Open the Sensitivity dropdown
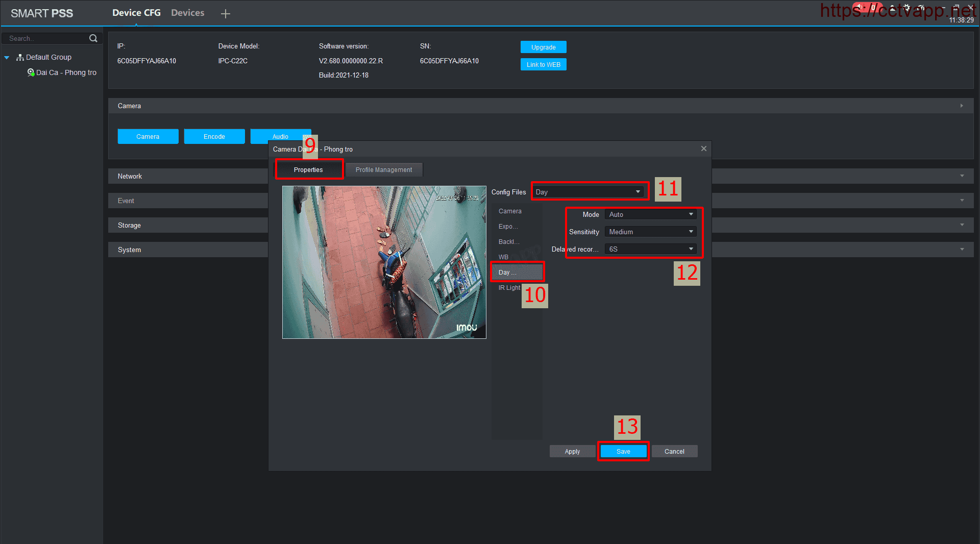The image size is (980, 544). [650, 232]
